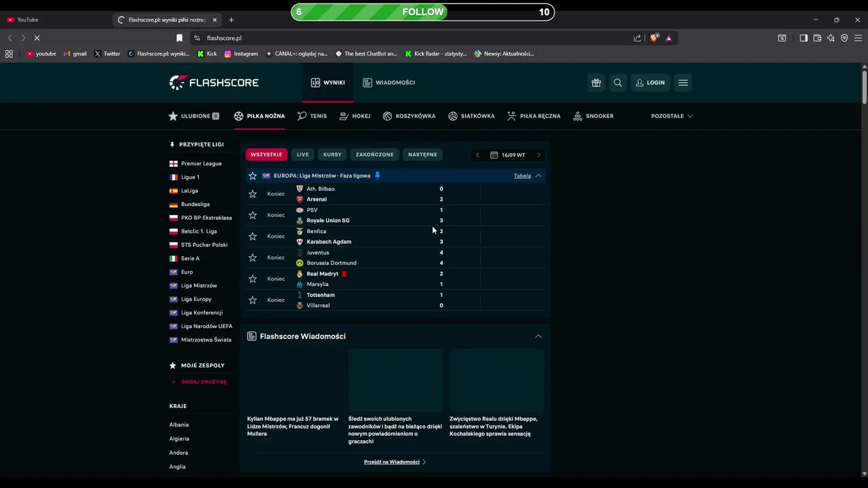Viewport: 868px width, 488px height.
Task: Open Brave Shields icon in address bar
Action: [654, 38]
